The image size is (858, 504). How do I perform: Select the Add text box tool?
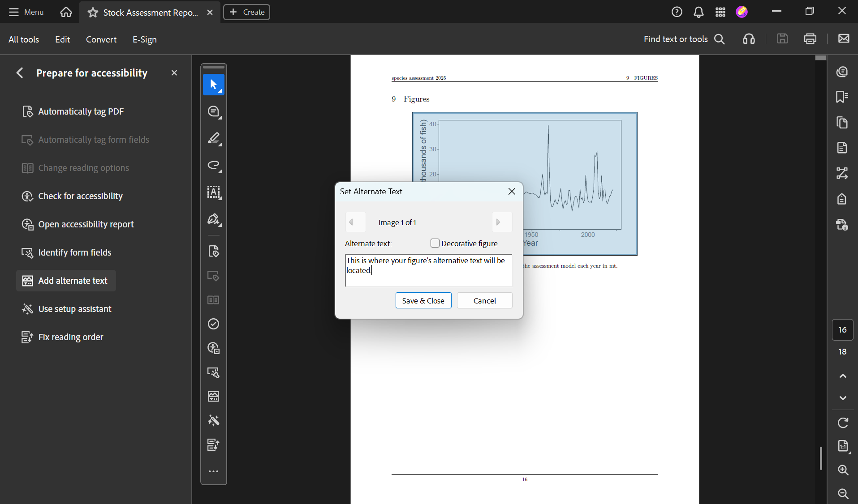[214, 193]
